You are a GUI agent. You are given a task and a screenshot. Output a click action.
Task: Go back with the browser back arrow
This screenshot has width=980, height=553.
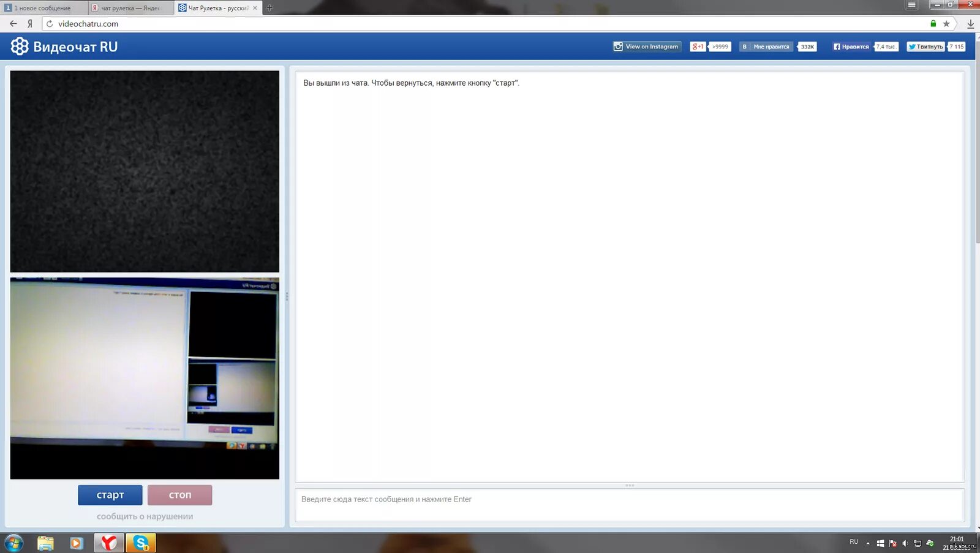[x=13, y=24]
